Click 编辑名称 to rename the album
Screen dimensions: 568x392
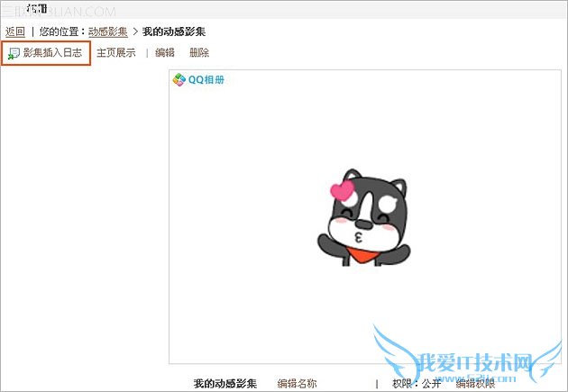click(x=297, y=383)
